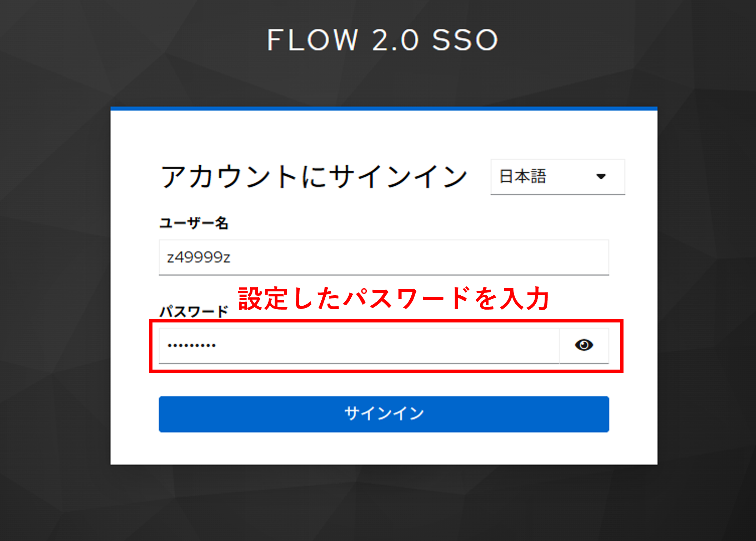Open the 日本語 language dropdown
Screen dimensions: 756x541
click(x=558, y=177)
